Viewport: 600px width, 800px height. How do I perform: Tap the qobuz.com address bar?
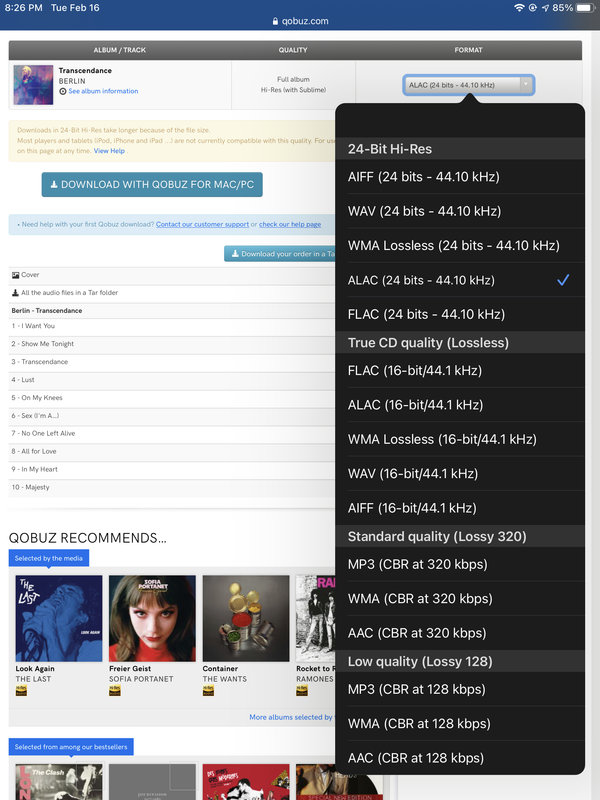point(300,21)
